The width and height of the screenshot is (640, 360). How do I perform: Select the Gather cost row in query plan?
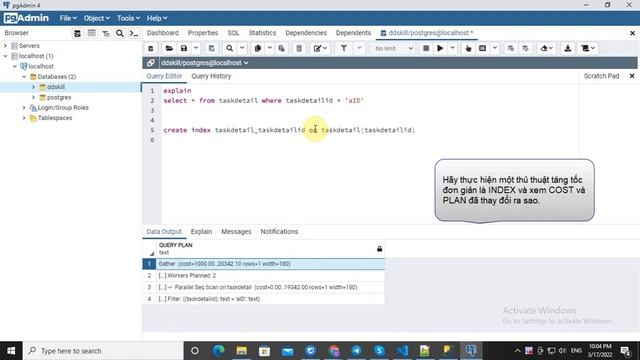tap(263, 264)
